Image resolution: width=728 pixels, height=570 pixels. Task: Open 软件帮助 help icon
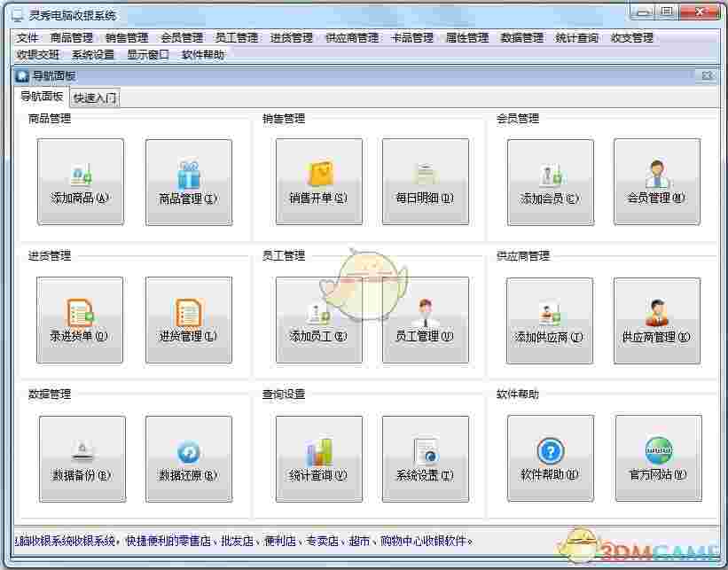tap(550, 458)
